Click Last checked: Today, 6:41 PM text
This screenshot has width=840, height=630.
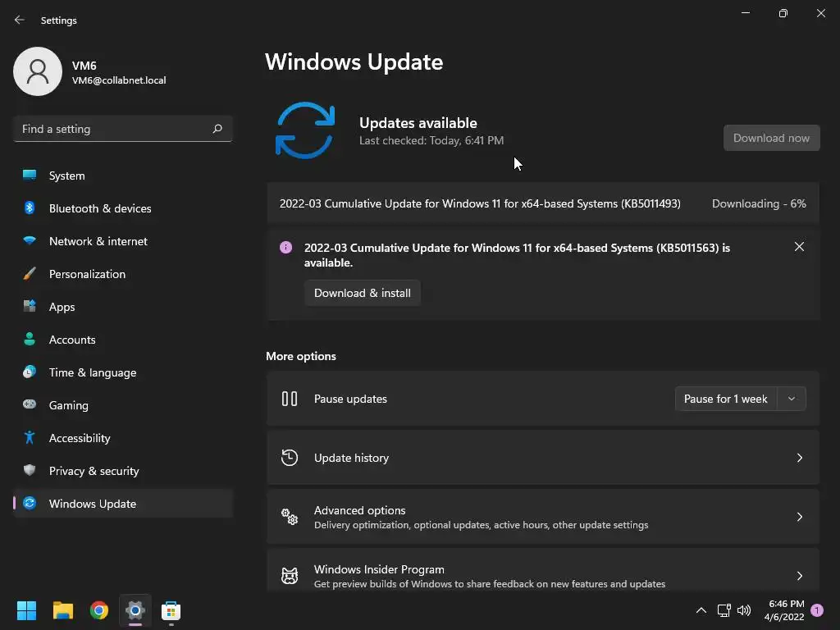(431, 140)
